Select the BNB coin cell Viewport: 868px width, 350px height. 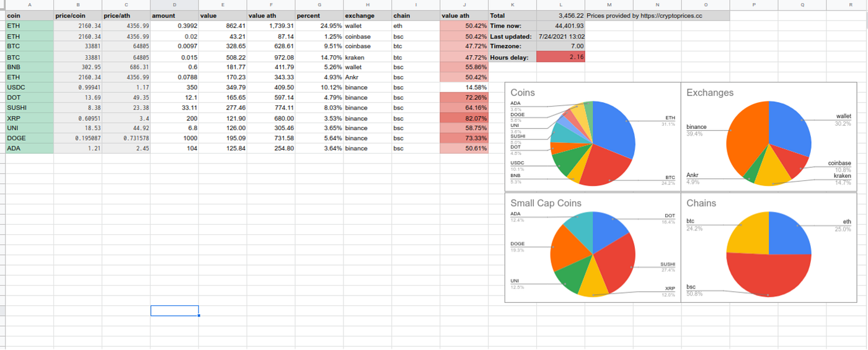[x=30, y=67]
